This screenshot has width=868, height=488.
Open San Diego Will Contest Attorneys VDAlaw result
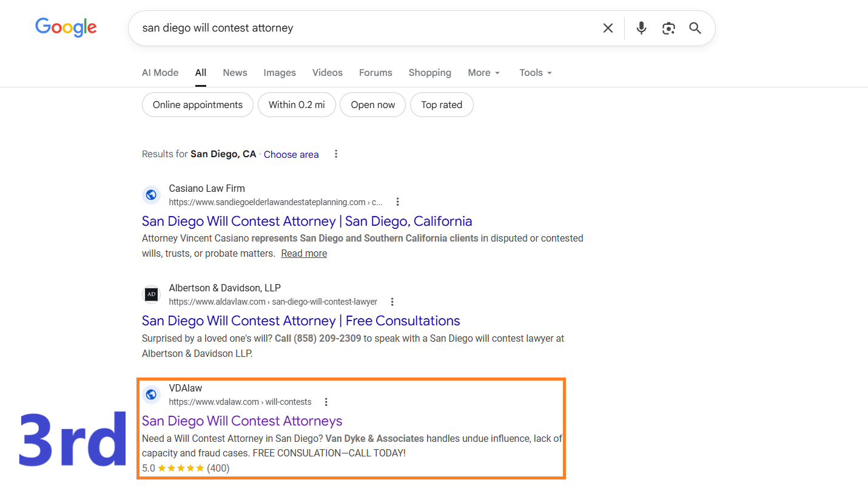pos(242,421)
